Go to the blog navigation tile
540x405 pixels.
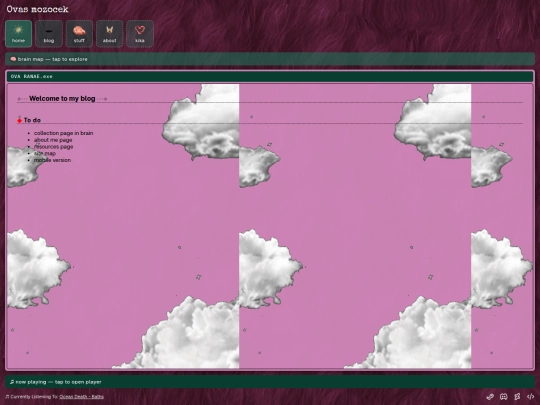49,33
